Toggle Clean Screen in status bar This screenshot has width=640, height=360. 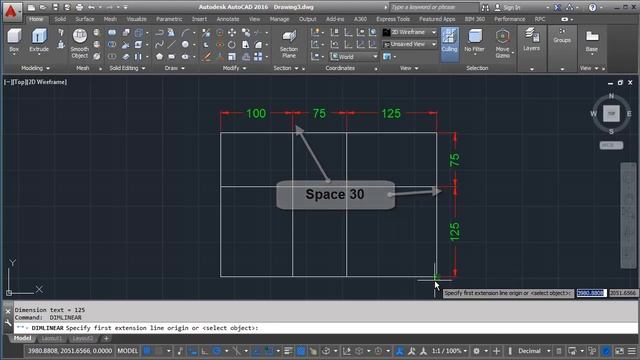pyautogui.click(x=620, y=351)
